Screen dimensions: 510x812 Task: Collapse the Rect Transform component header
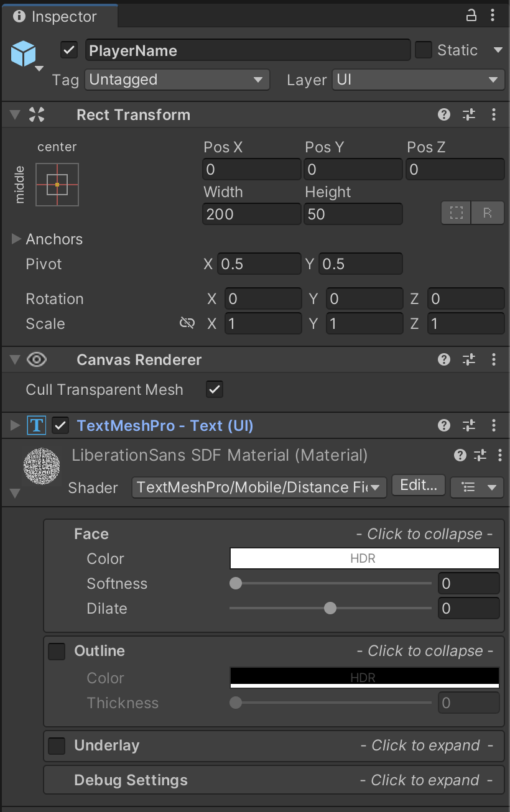(x=16, y=115)
